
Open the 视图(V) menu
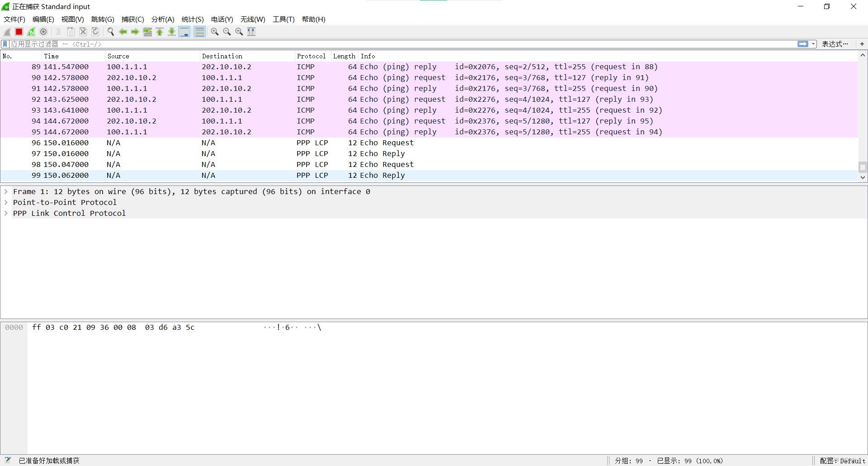[x=73, y=19]
